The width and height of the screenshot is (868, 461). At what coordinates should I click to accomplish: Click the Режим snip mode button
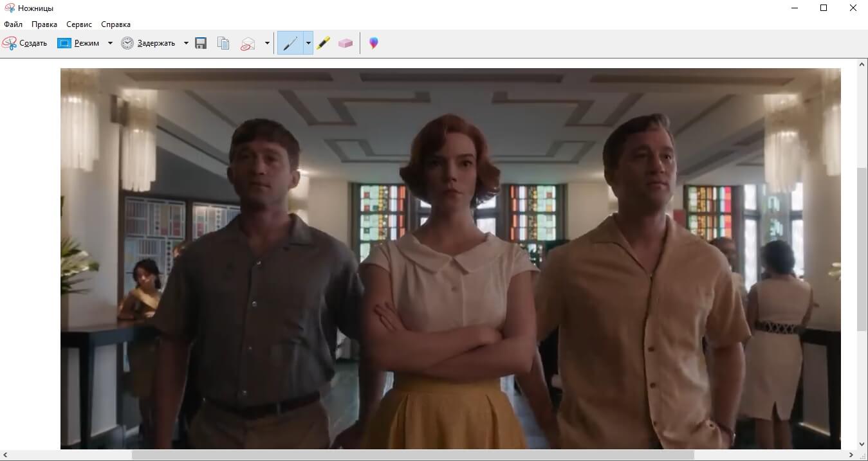point(78,43)
